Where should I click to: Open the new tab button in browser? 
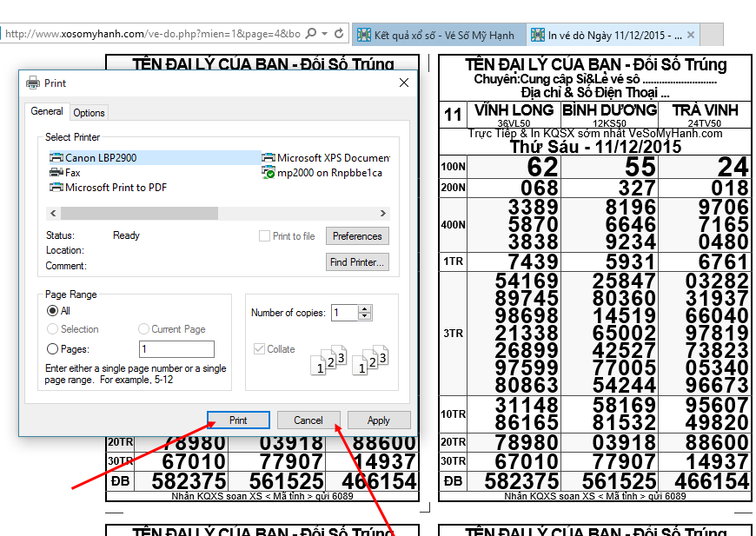coord(712,35)
